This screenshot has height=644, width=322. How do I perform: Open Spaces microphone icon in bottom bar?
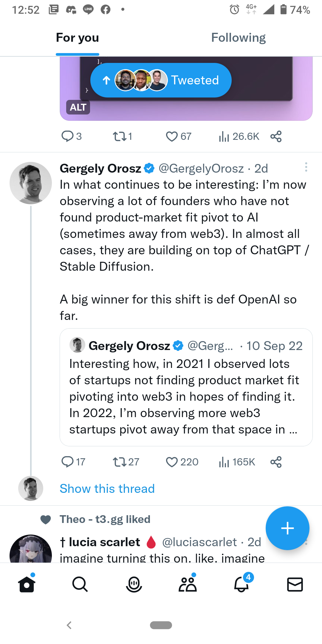(x=134, y=584)
